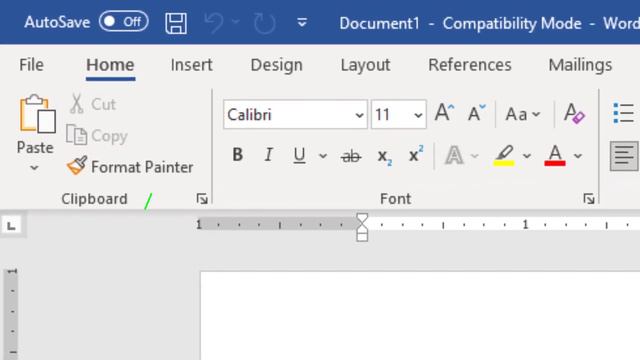Open the Undo history dropdown arrow
This screenshot has width=640, height=360.
[236, 21]
